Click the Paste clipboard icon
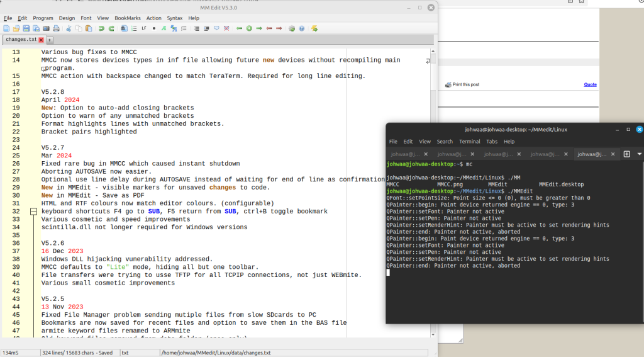644x357 pixels. pyautogui.click(x=88, y=28)
